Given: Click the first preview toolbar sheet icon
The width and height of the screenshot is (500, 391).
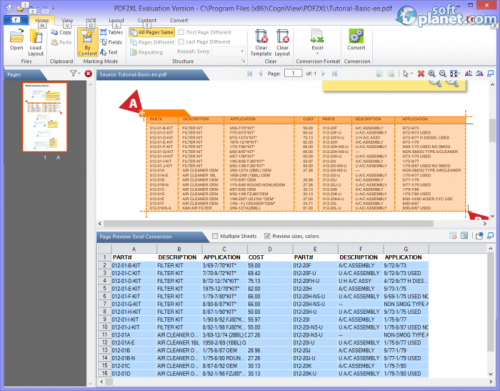Looking at the screenshot, I should (x=453, y=236).
